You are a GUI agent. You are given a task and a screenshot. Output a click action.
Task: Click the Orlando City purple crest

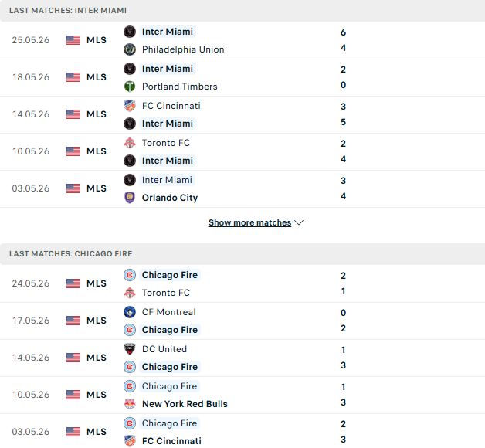coord(130,198)
